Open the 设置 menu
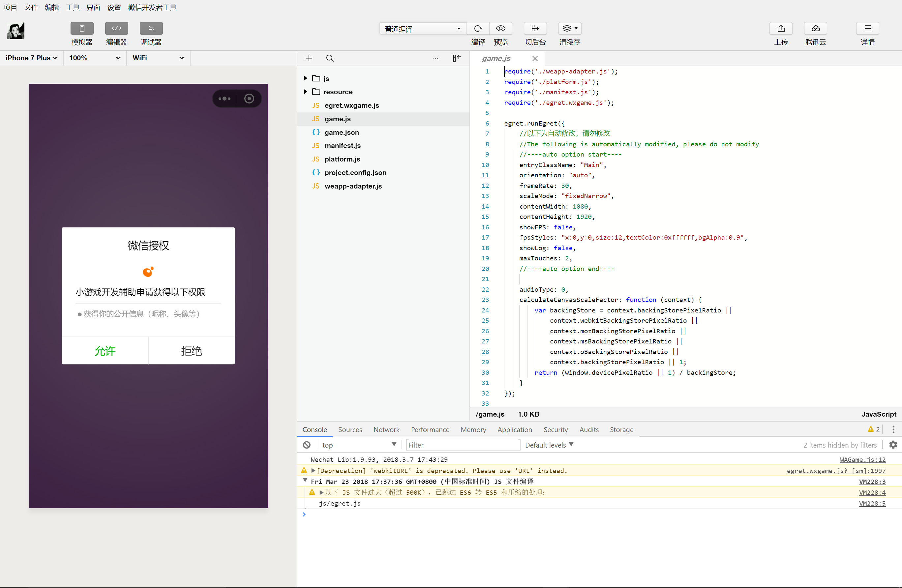 (114, 7)
